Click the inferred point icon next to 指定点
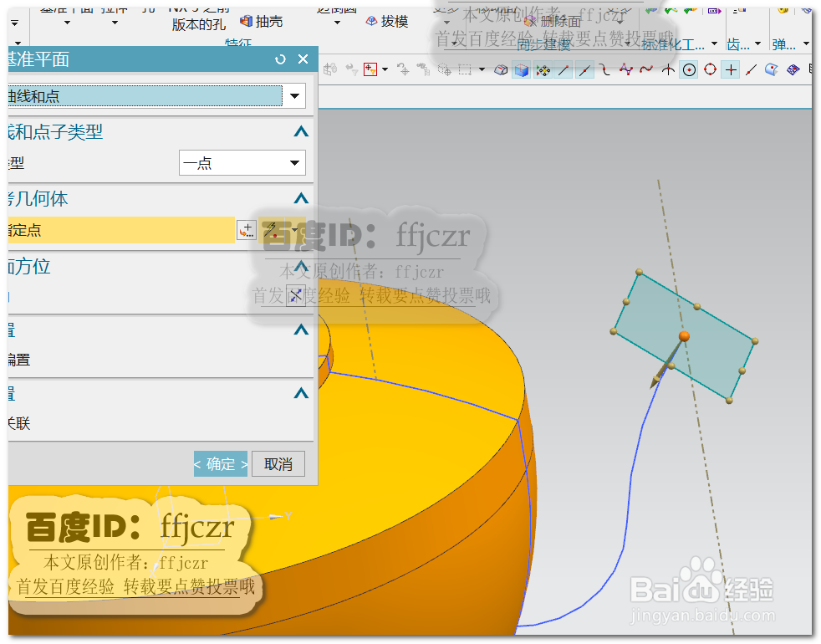Image resolution: width=821 pixels, height=644 pixels. [272, 230]
